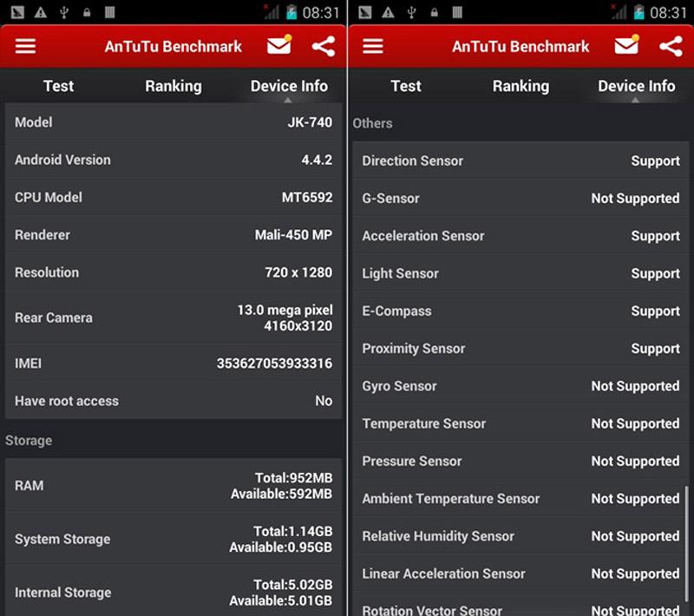Viewport: 694px width, 616px height.
Task: Click the AnTuTu Benchmark title on left screen
Action: point(173,47)
